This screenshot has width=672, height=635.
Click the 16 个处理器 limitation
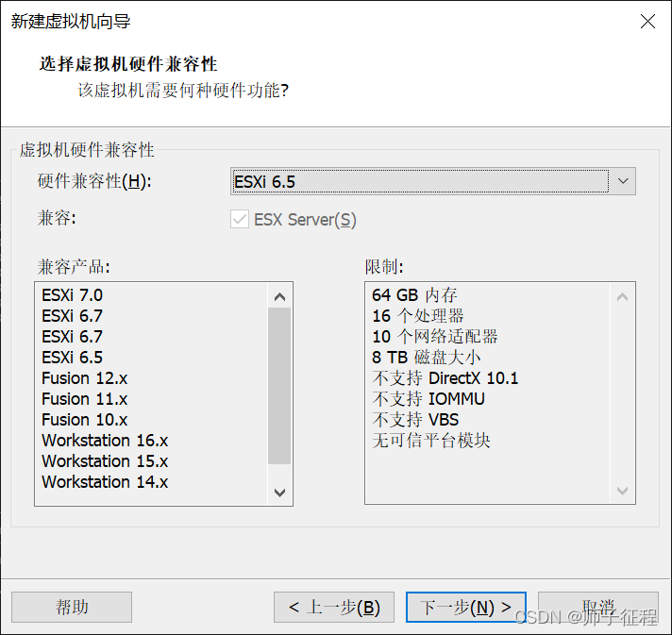(x=418, y=316)
